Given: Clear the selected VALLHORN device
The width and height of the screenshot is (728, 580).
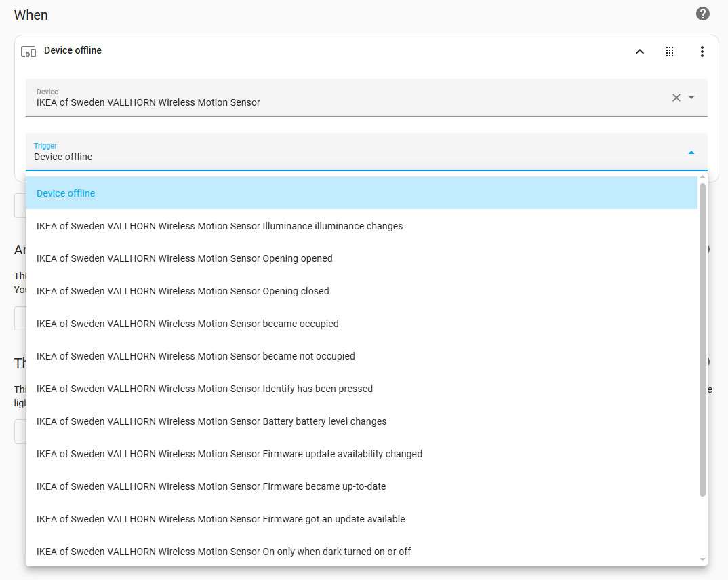Looking at the screenshot, I should (x=676, y=98).
